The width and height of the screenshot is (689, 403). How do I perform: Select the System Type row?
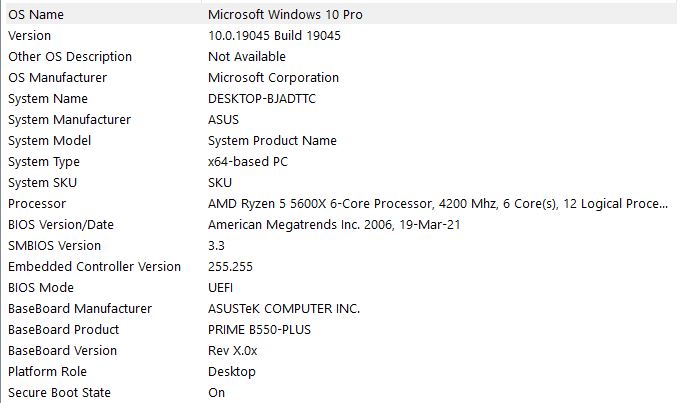click(43, 161)
